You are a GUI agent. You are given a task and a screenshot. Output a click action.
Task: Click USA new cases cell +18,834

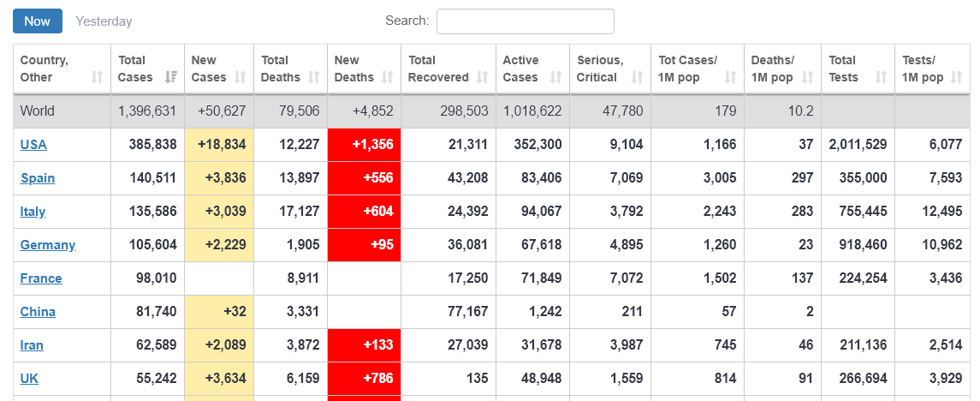(219, 145)
